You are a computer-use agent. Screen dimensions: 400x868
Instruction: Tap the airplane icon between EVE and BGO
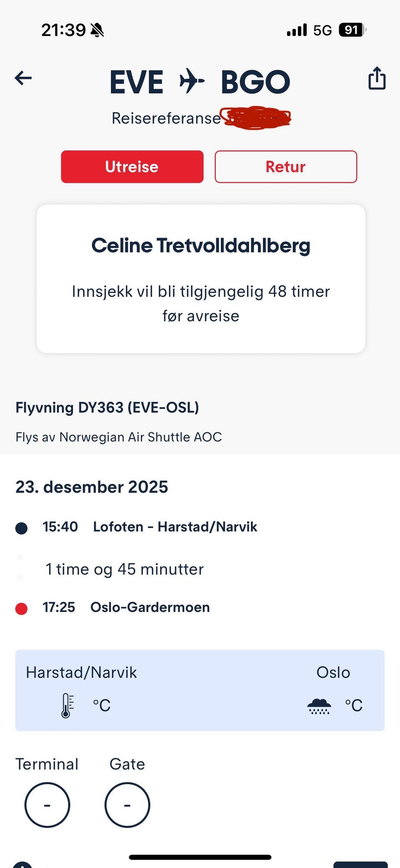(192, 81)
